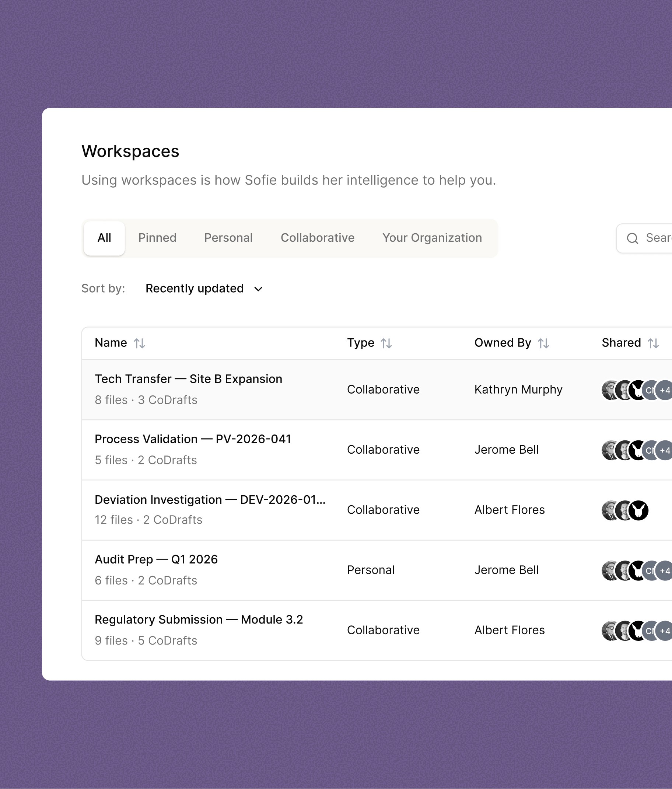
Task: Click the +4 avatar in Process Validation row
Action: (665, 450)
